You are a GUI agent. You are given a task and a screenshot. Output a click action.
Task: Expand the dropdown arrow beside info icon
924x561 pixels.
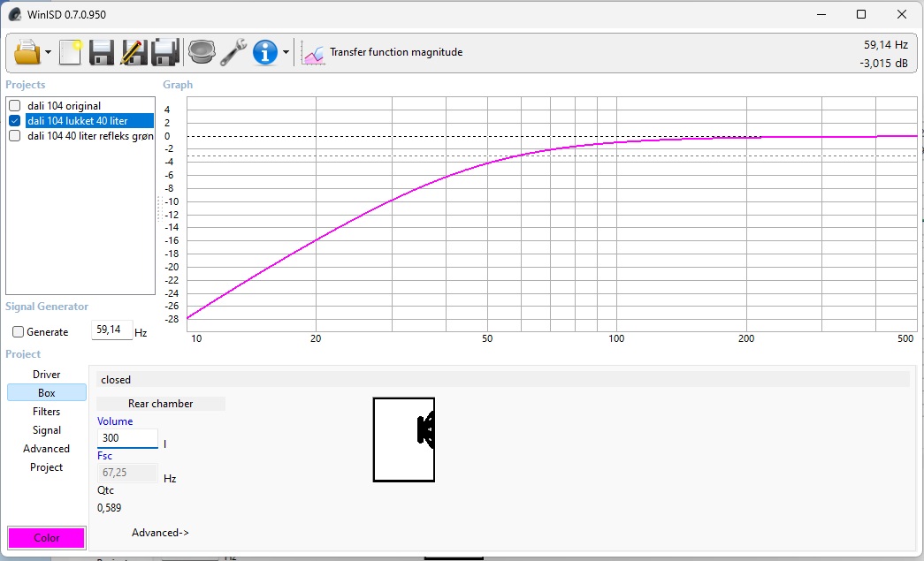point(286,52)
